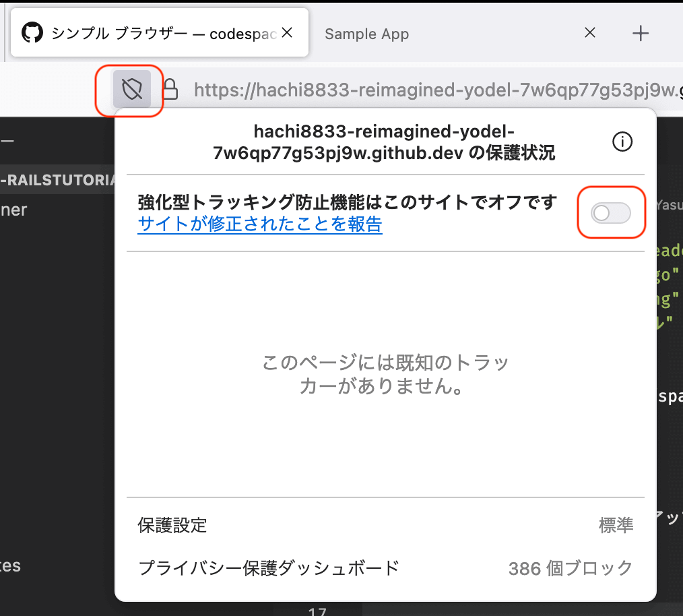Toggle enhanced tracking protection switch
683x616 pixels.
point(611,213)
